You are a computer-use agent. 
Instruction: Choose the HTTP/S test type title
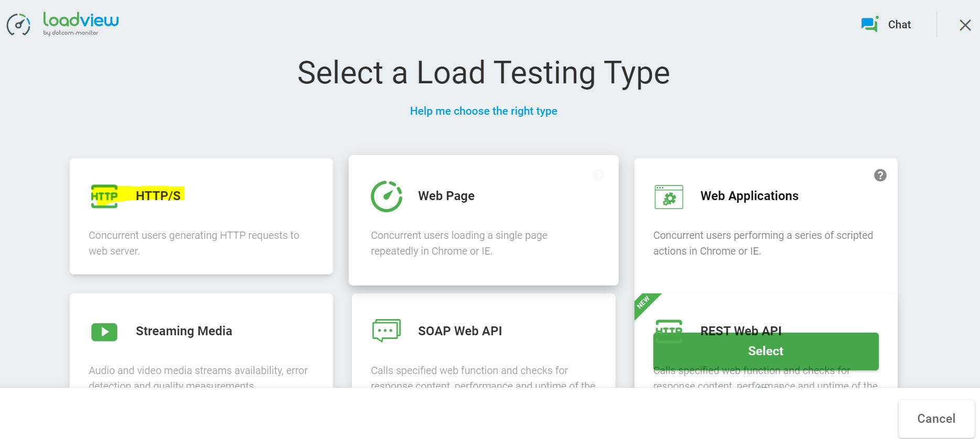click(x=158, y=196)
